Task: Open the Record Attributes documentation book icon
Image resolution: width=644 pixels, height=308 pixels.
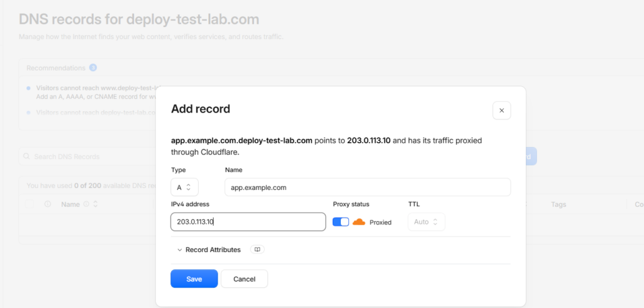Action: [257, 250]
